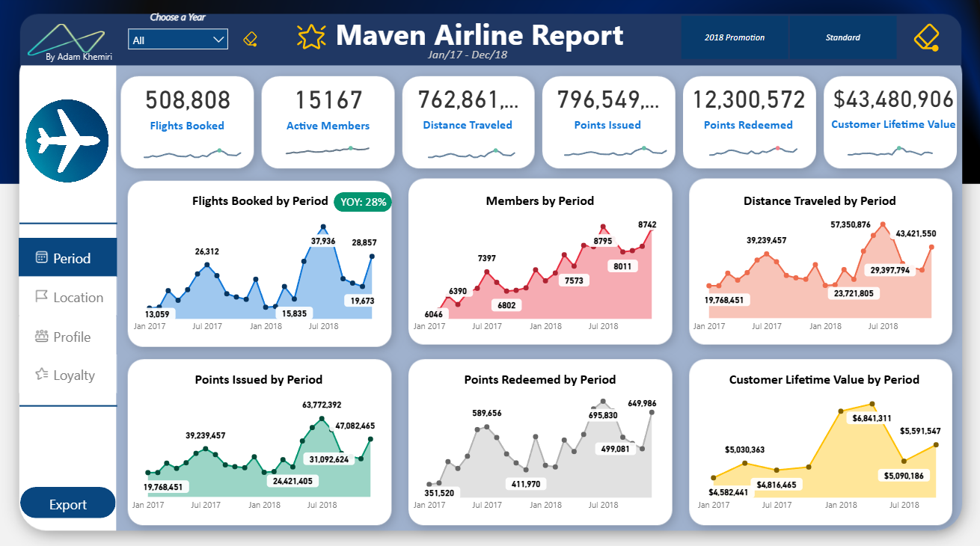Switch to the Loyalty page
980x546 pixels.
click(68, 375)
